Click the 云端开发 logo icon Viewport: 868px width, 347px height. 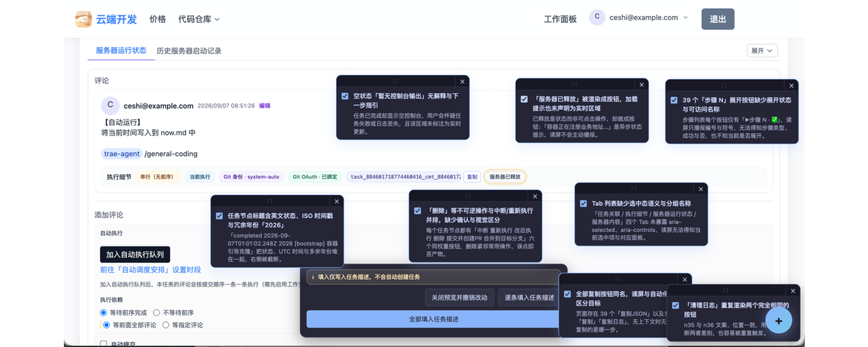[83, 19]
